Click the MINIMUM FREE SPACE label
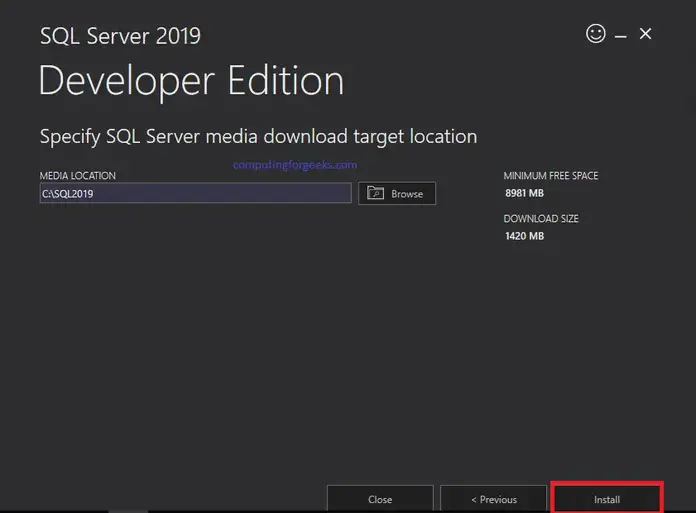This screenshot has width=696, height=513. pos(551,176)
